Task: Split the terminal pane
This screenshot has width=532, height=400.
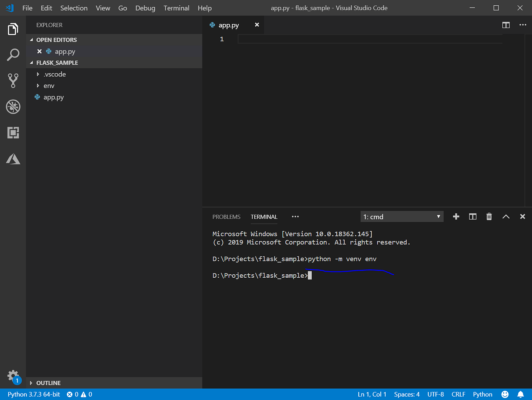Action: 472,216
